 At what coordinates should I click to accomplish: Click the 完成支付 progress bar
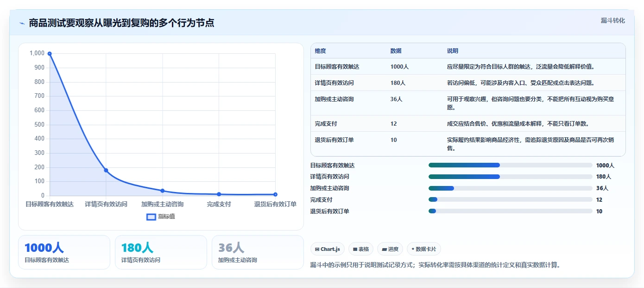(x=511, y=199)
